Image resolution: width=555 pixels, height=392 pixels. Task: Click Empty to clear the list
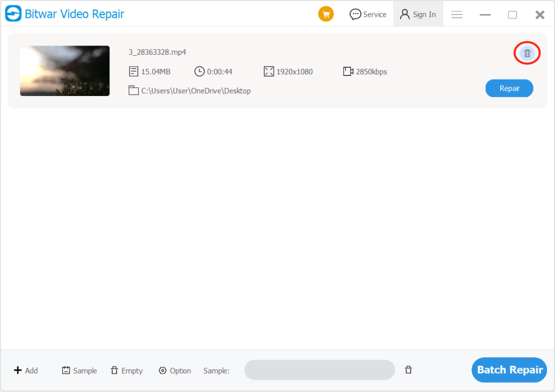(127, 370)
